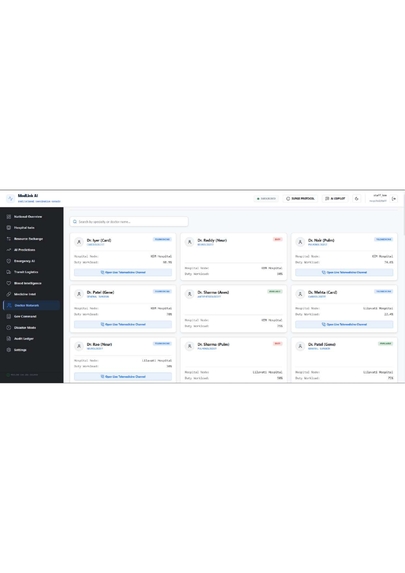Click the avatar icon on the Liilavati Hospital Dr. Patel card
405x573 pixels.
300,346
